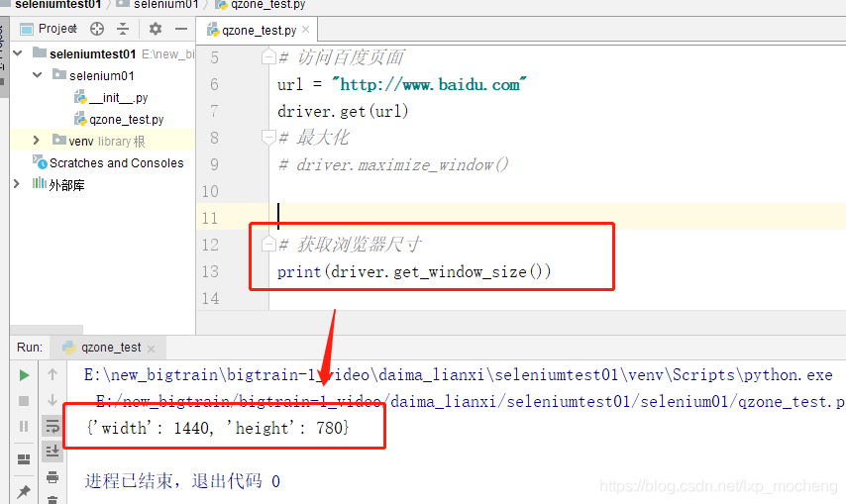
Task: Click the width/height output line in console
Action: click(x=217, y=428)
